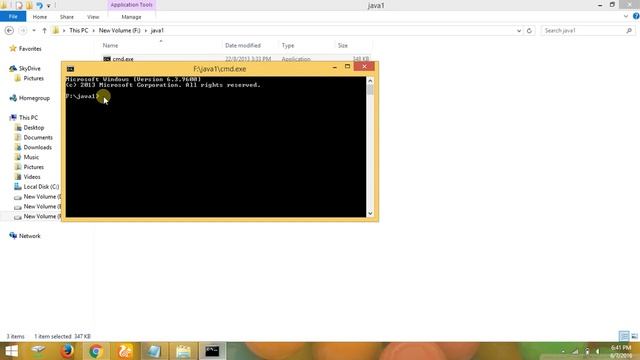The height and width of the screenshot is (360, 640).
Task: Open the File menu
Action: 13,16
